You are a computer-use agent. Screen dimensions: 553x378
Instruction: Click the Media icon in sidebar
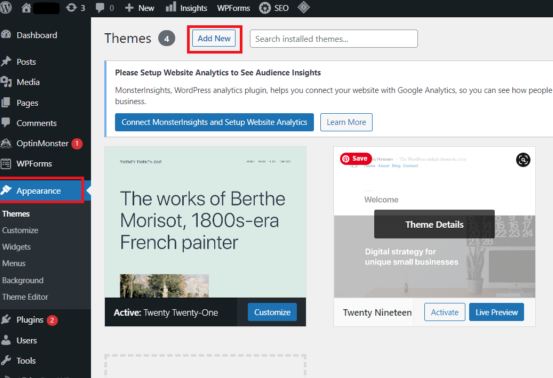[6, 82]
